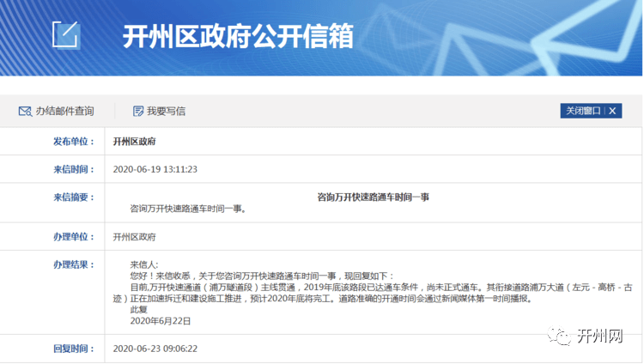The height and width of the screenshot is (364, 644).
Task: Click the 开州网 watermark text
Action: click(600, 336)
